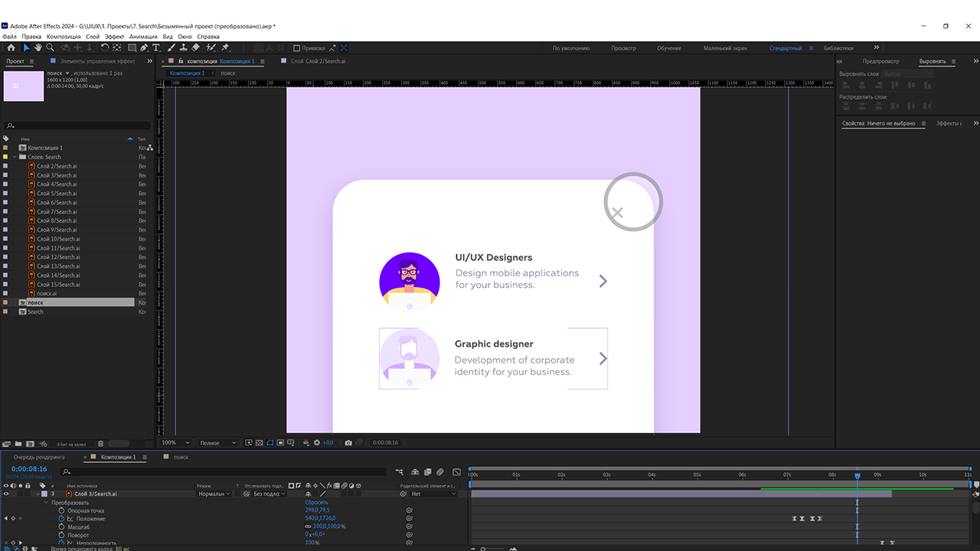The height and width of the screenshot is (551, 980).
Task: Open the graph editor icon in timeline
Action: [x=456, y=471]
